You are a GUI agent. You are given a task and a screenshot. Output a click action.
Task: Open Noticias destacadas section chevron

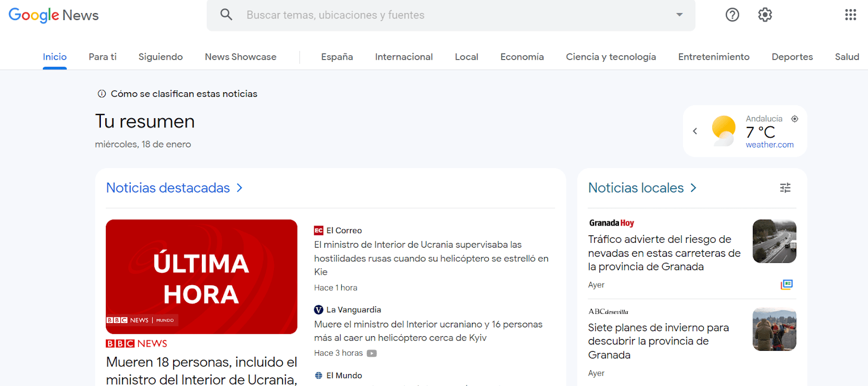239,188
